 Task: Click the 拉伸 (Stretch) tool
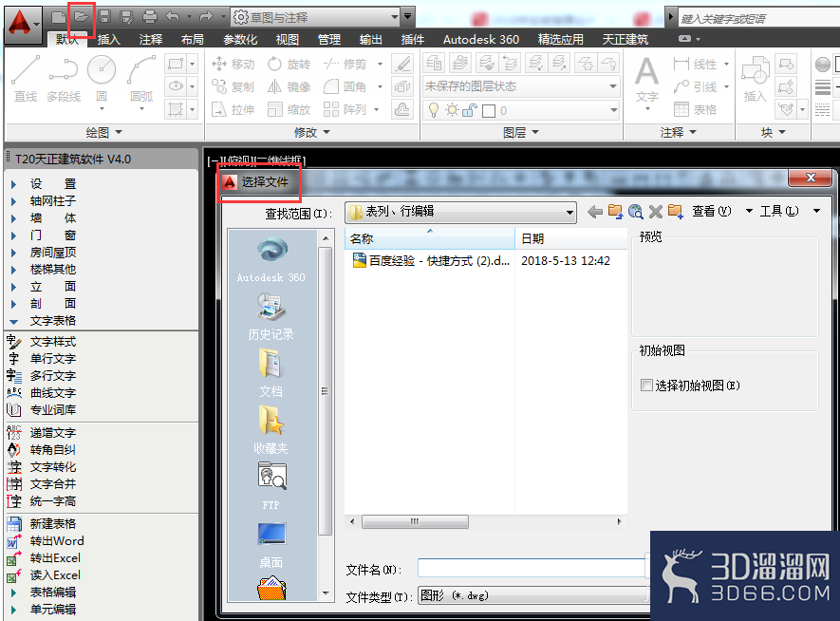point(233,110)
